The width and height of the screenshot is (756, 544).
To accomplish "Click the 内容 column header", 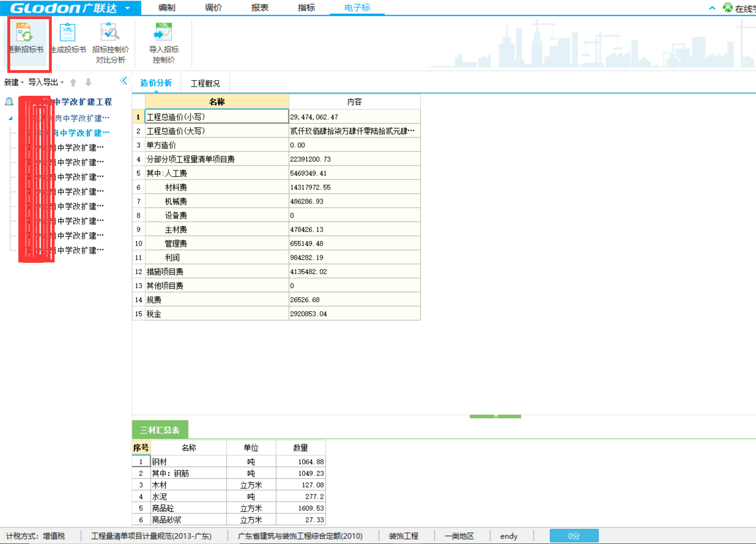I will [x=354, y=101].
